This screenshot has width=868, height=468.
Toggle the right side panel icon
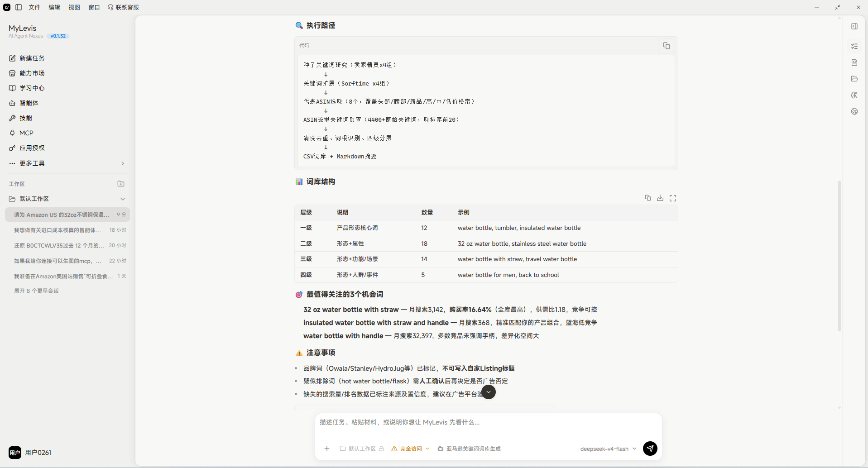[x=854, y=26]
